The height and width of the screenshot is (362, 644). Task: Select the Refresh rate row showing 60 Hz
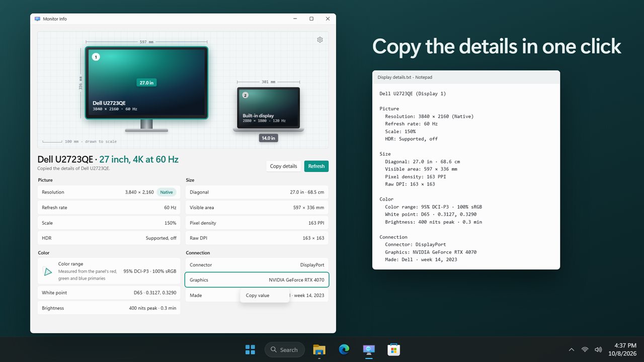[x=109, y=208]
